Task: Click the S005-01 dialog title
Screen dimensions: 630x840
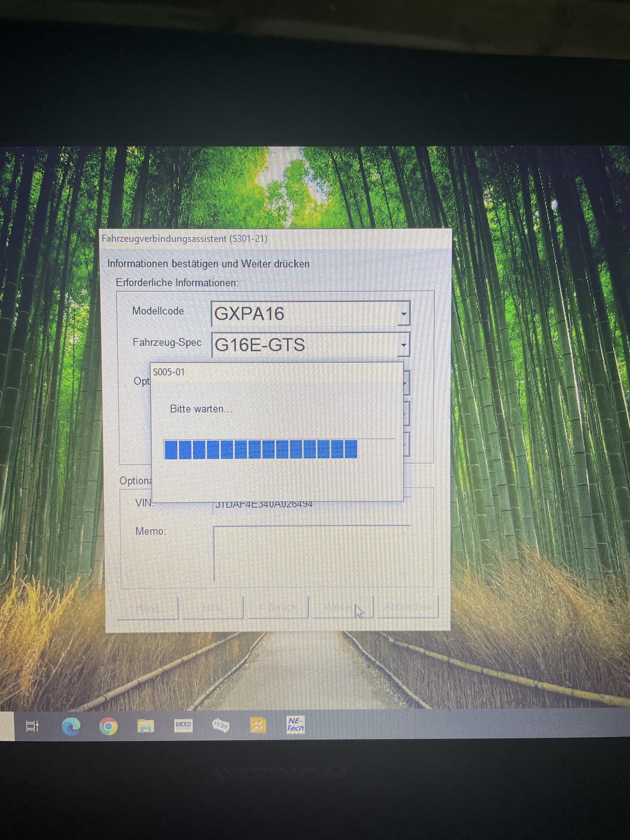Action: pyautogui.click(x=169, y=372)
